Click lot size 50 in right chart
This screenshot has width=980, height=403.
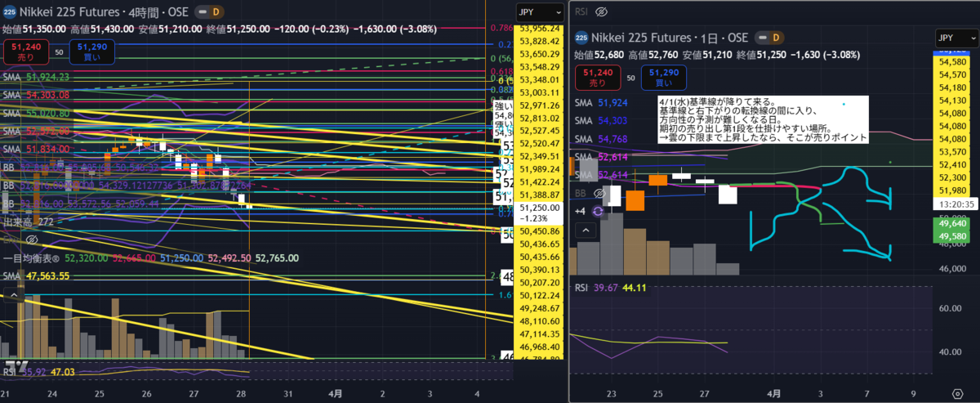(x=630, y=77)
